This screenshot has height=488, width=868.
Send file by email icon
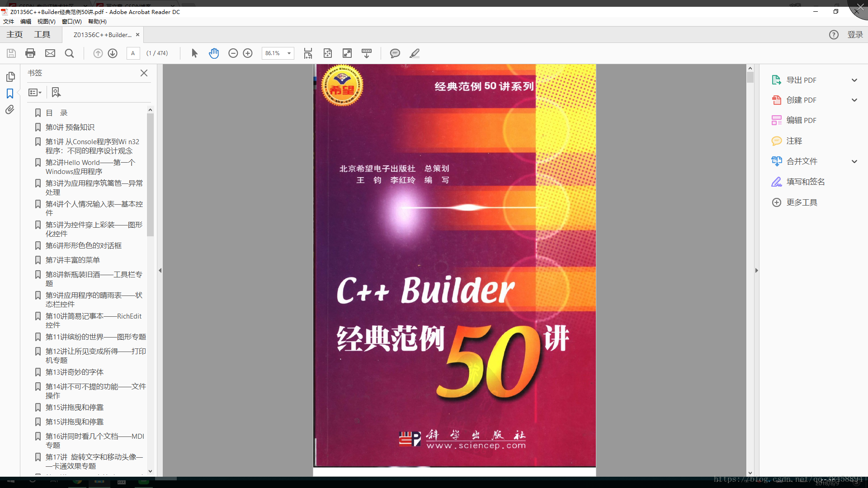pyautogui.click(x=50, y=53)
